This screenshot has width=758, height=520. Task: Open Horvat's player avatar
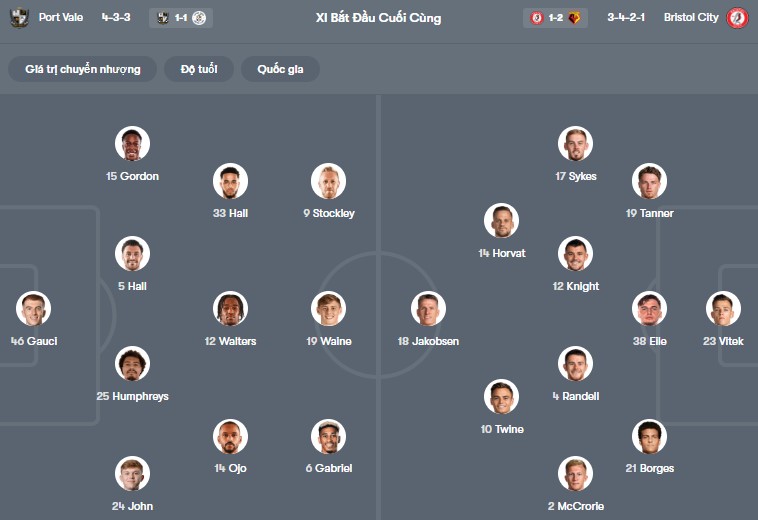502,221
